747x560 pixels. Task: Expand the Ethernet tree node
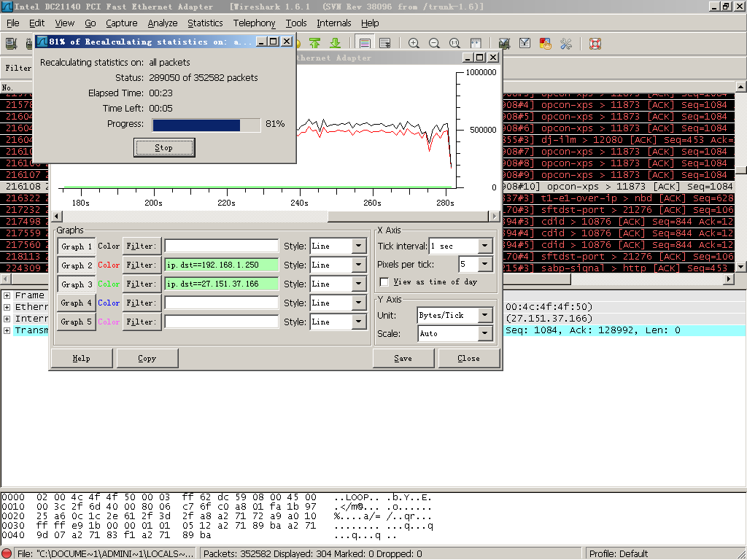tap(7, 307)
